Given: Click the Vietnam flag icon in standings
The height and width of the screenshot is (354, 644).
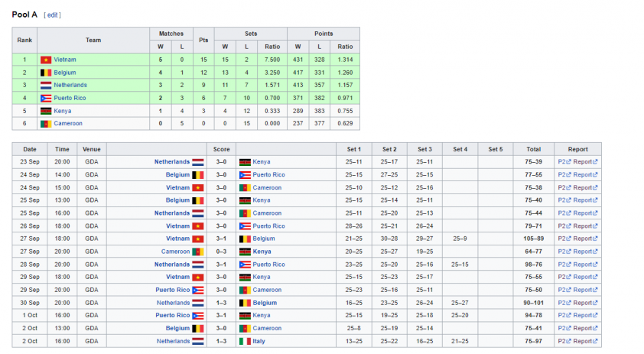Looking at the screenshot, I should tap(46, 60).
